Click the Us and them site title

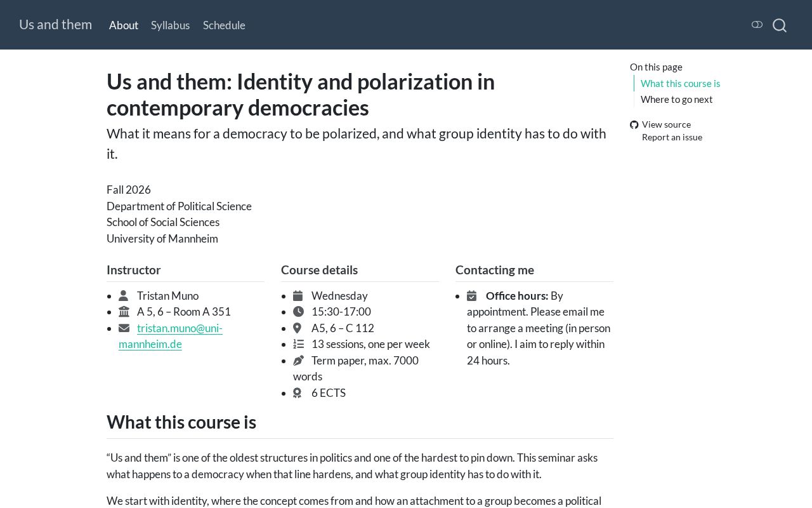point(55,25)
